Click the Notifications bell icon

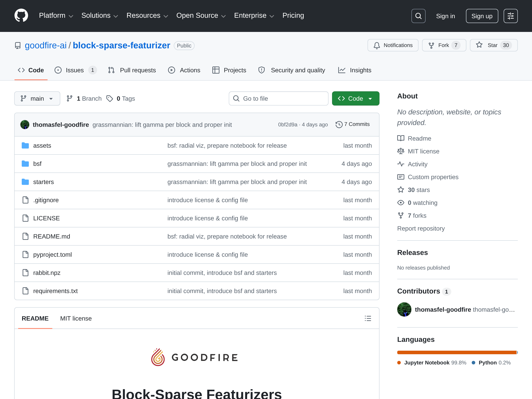[377, 45]
